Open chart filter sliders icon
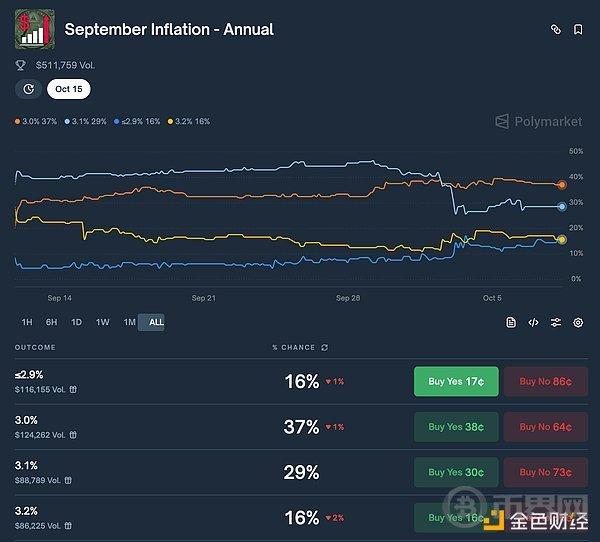 click(556, 322)
